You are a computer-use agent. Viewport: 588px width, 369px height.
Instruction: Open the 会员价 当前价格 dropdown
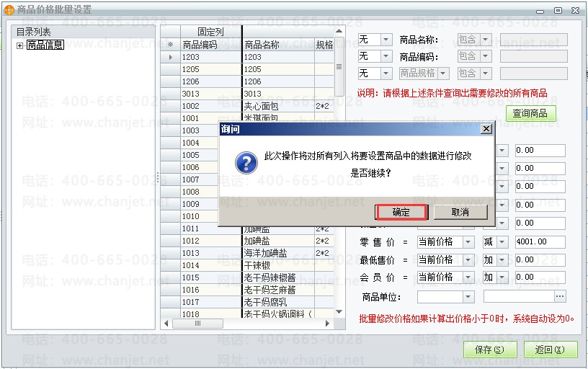pos(468,277)
